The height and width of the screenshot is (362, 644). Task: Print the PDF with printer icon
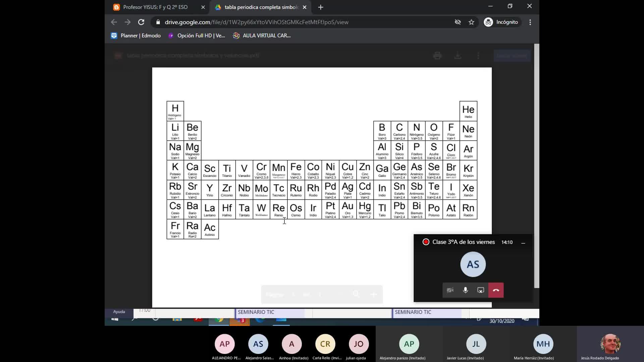[437, 56]
